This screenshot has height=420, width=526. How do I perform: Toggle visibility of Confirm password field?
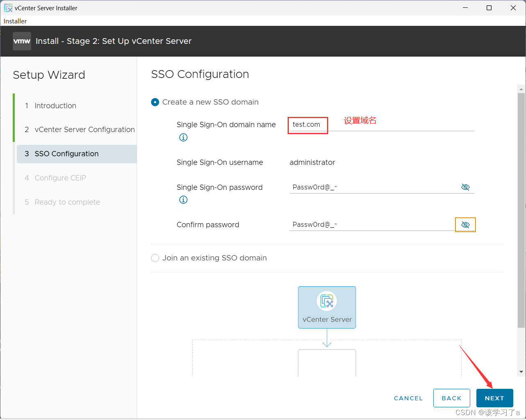(x=465, y=225)
